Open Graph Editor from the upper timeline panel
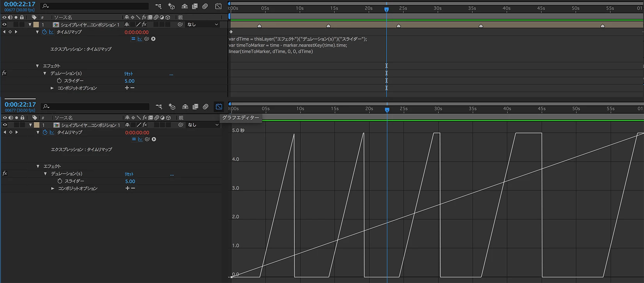The height and width of the screenshot is (283, 644). [x=218, y=6]
